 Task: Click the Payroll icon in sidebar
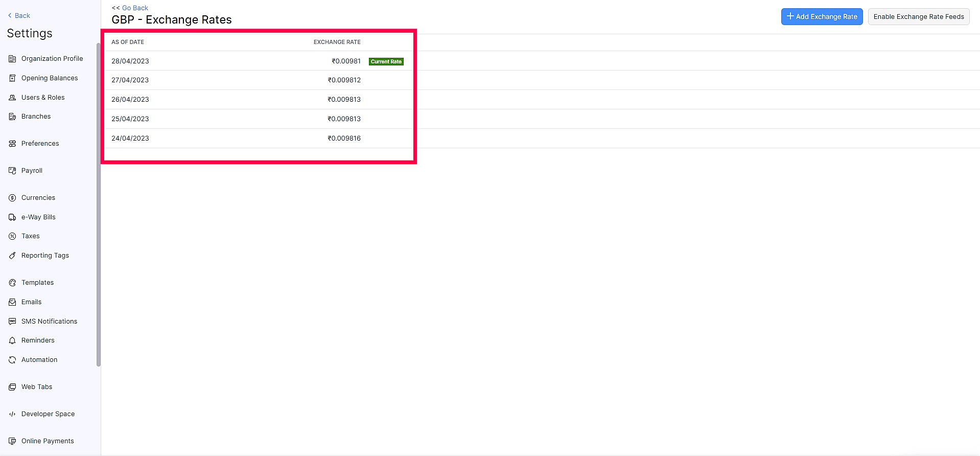click(12, 171)
